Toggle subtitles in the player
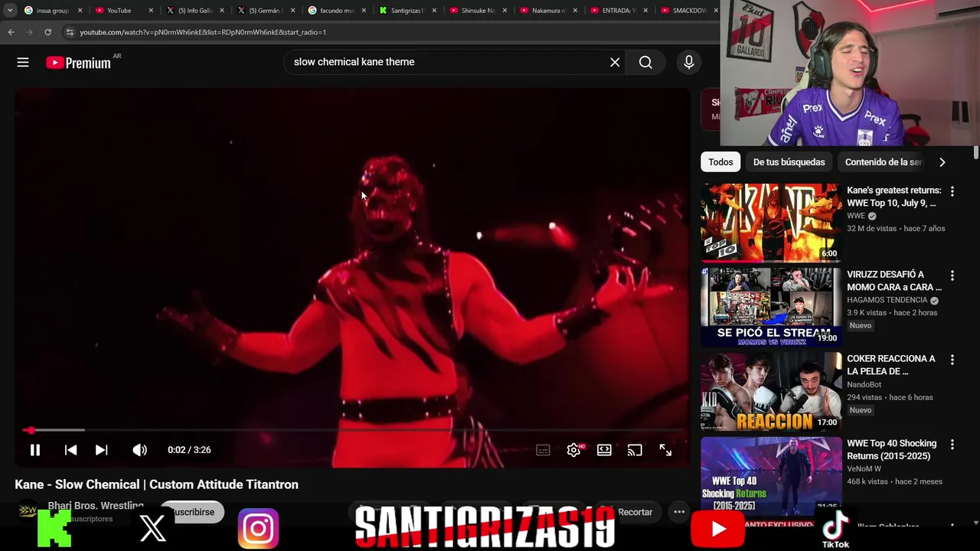This screenshot has height=551, width=980. (x=543, y=450)
